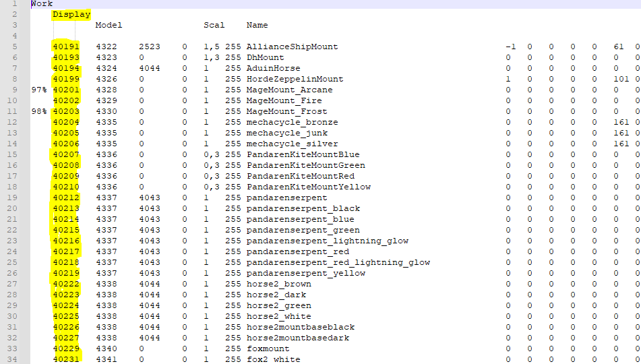Place the cursor on display ID 40191

tap(66, 47)
